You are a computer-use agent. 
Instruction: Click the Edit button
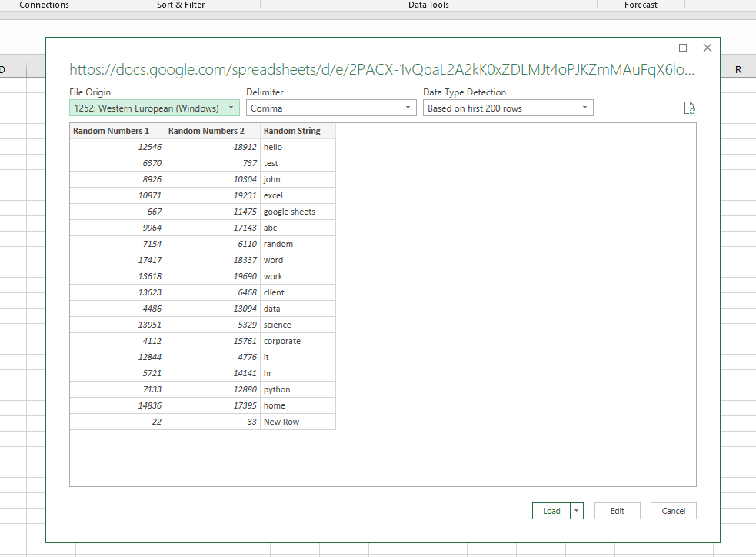tap(617, 510)
